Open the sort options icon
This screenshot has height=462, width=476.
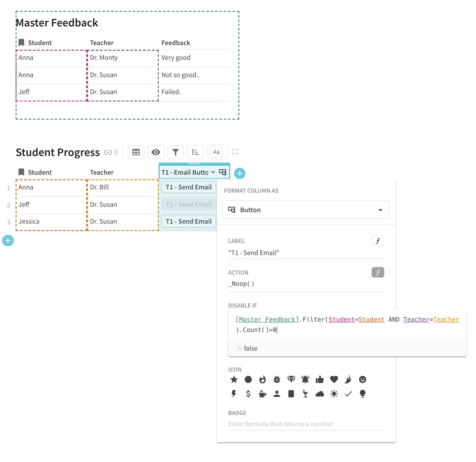pyautogui.click(x=195, y=152)
